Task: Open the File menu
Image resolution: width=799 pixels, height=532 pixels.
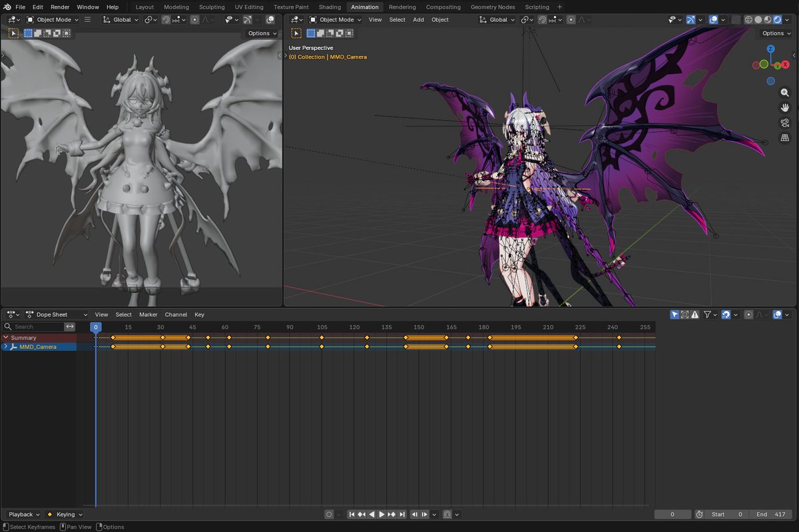Action: (21, 7)
